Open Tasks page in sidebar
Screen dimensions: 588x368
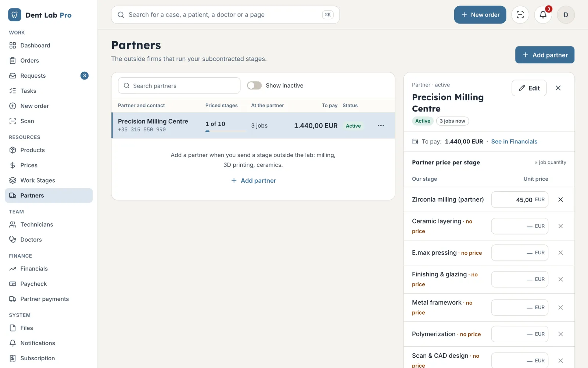(x=49, y=91)
